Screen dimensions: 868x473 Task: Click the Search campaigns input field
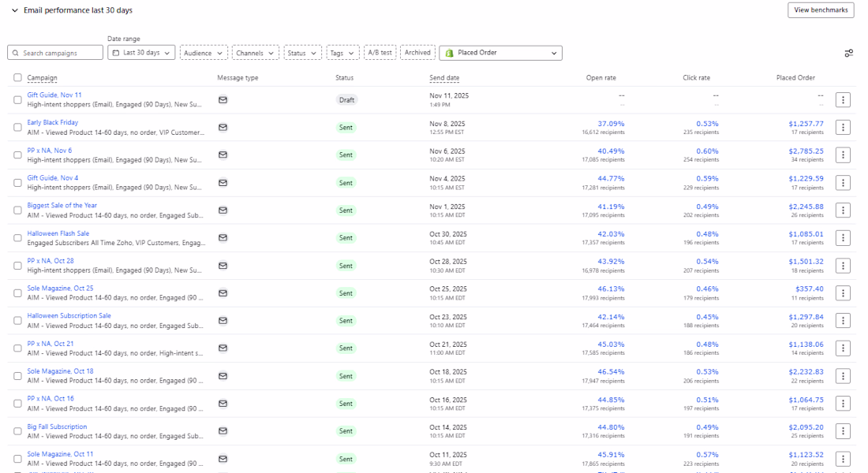(55, 53)
